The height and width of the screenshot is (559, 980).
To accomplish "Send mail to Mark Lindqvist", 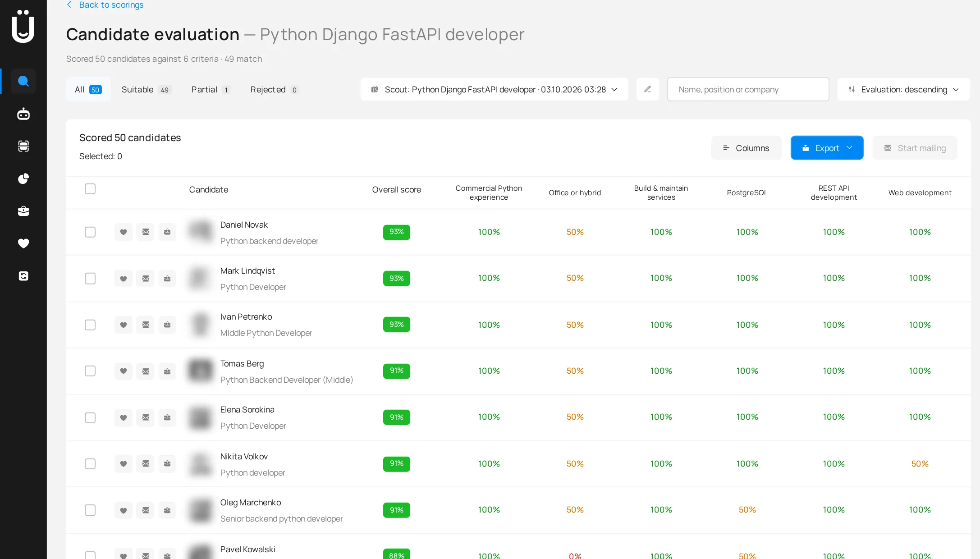I will pyautogui.click(x=146, y=279).
